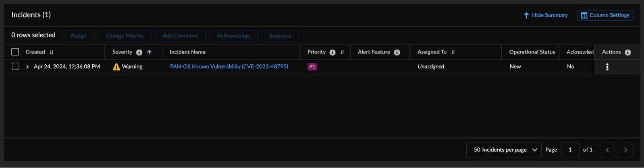The image size is (644, 168).
Task: Click the Assign button
Action: click(79, 36)
